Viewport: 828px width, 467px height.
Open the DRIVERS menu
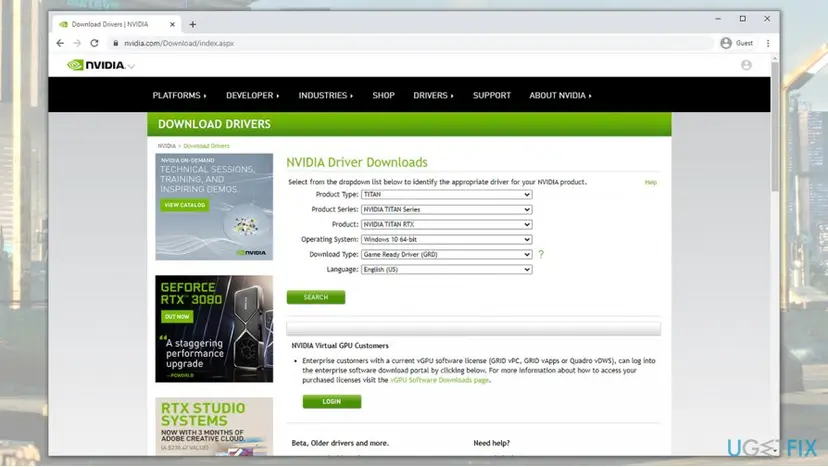coord(433,96)
